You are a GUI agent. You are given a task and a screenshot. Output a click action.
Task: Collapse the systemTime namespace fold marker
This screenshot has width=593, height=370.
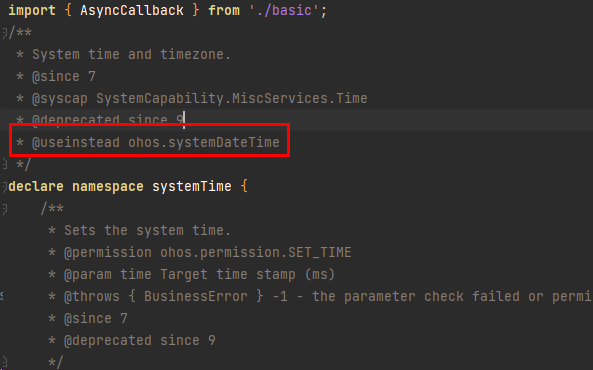click(x=4, y=187)
